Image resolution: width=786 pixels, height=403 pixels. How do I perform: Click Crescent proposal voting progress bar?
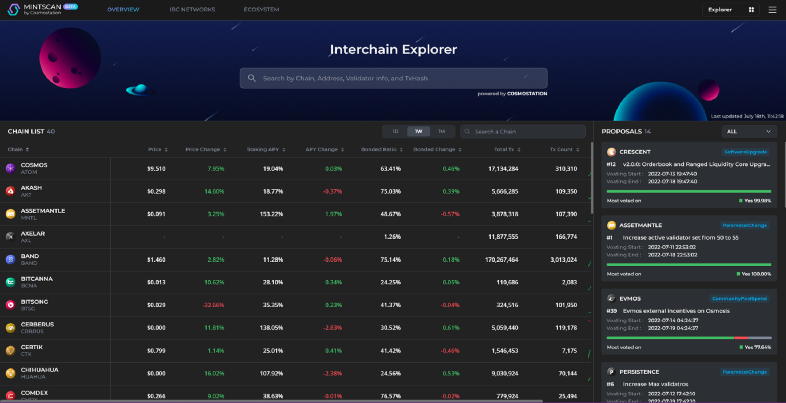(x=689, y=191)
